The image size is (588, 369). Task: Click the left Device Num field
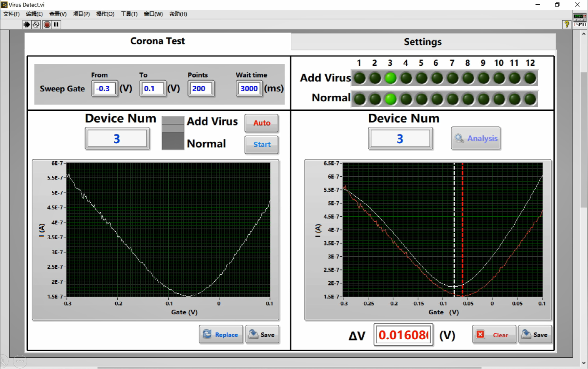click(117, 139)
